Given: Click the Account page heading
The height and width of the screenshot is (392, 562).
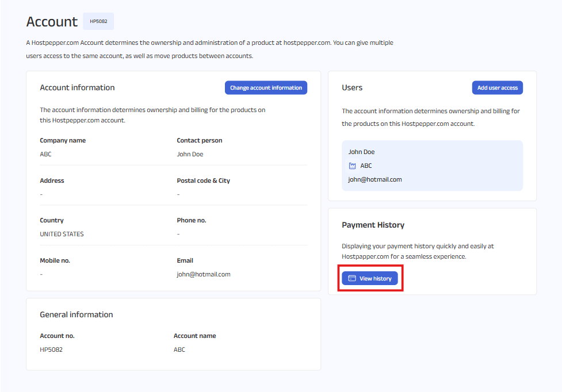Looking at the screenshot, I should tap(52, 22).
